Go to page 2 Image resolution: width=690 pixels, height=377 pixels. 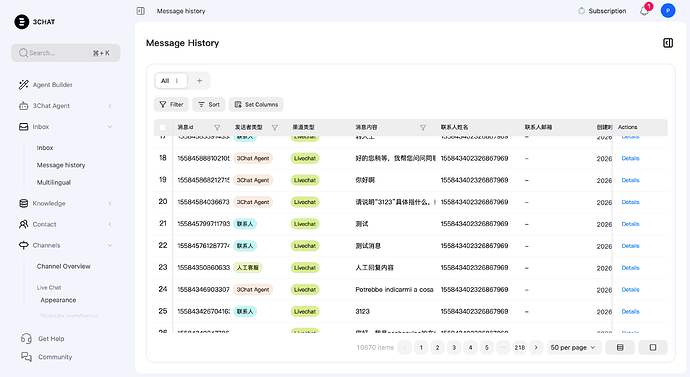(437, 348)
